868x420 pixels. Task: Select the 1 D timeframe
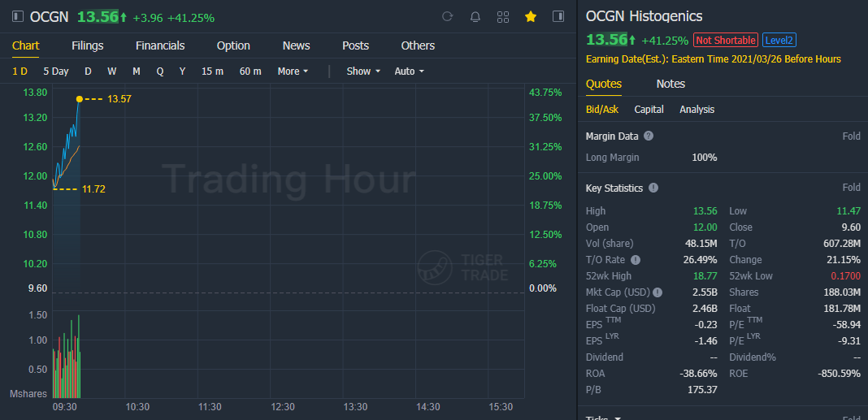point(20,71)
